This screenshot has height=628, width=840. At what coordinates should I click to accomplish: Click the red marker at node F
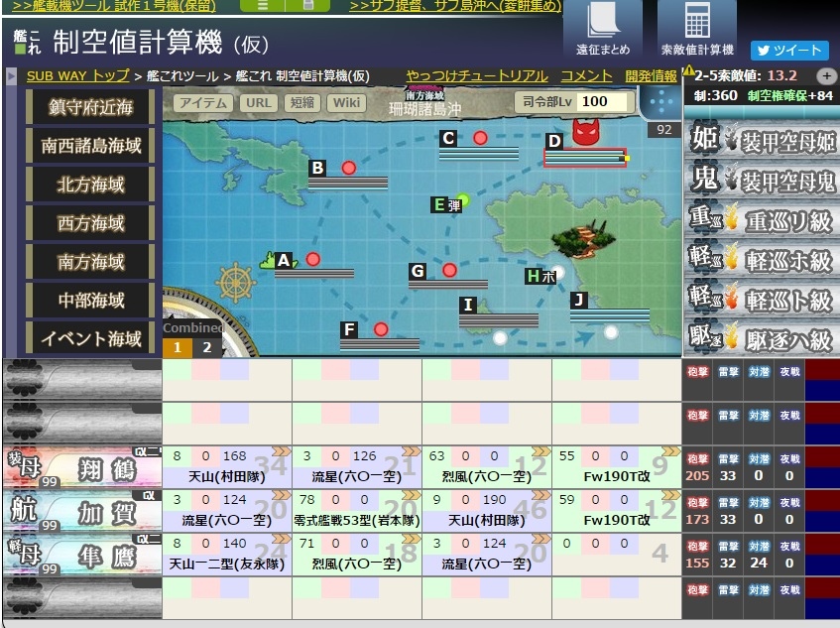click(x=381, y=329)
